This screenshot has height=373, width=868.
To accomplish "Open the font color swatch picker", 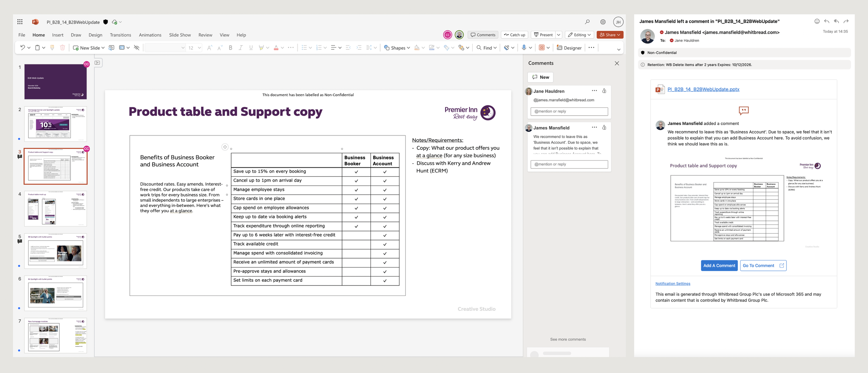I will pyautogui.click(x=275, y=48).
